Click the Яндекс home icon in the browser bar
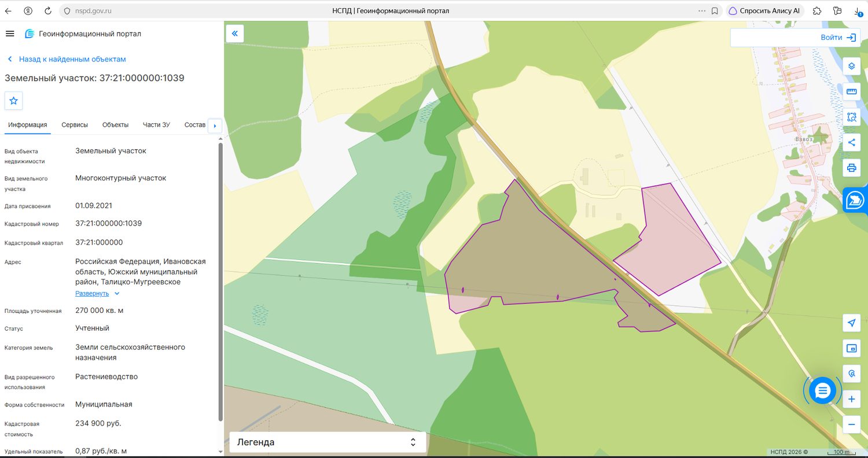The height and width of the screenshot is (458, 868). pyautogui.click(x=28, y=11)
